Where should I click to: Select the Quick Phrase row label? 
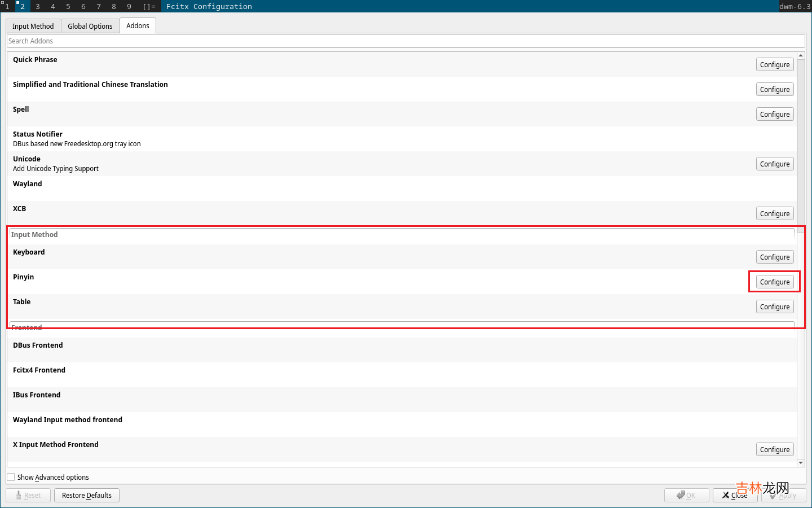(x=35, y=60)
